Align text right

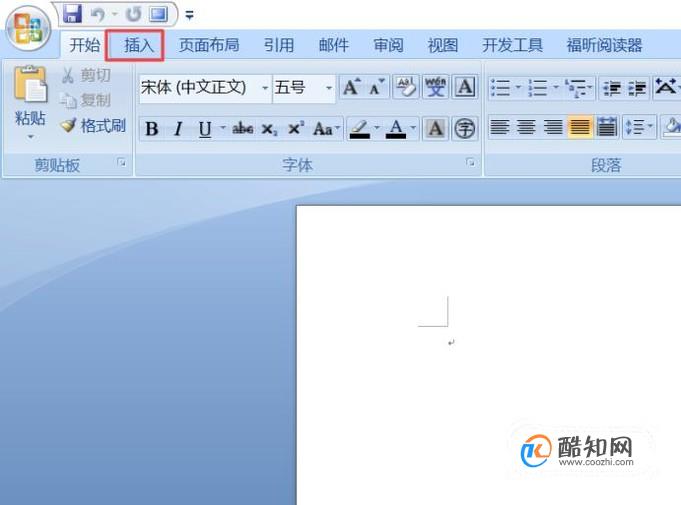(x=553, y=127)
